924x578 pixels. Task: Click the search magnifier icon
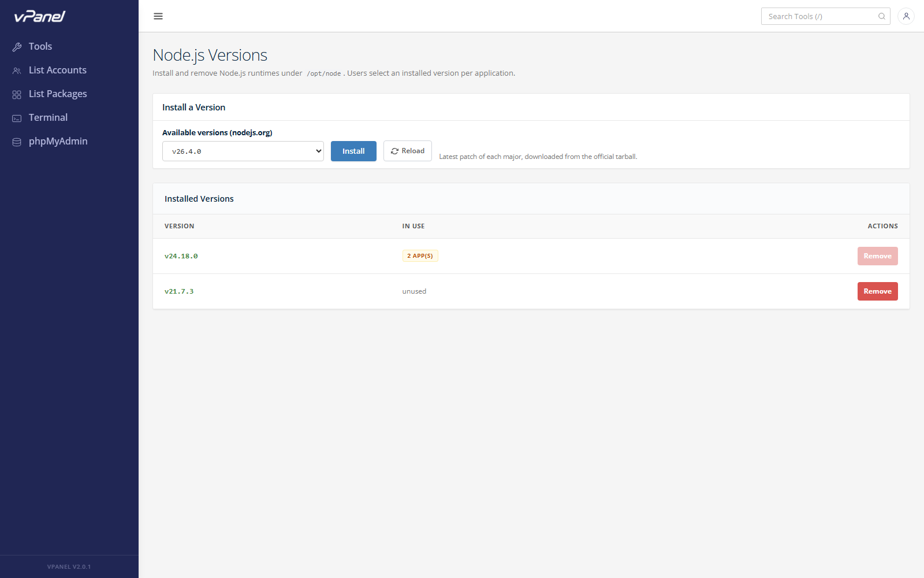coord(882,16)
